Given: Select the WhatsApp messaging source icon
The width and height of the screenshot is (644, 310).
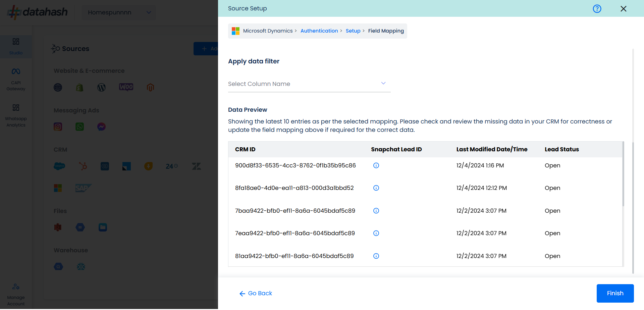Looking at the screenshot, I should [x=79, y=127].
